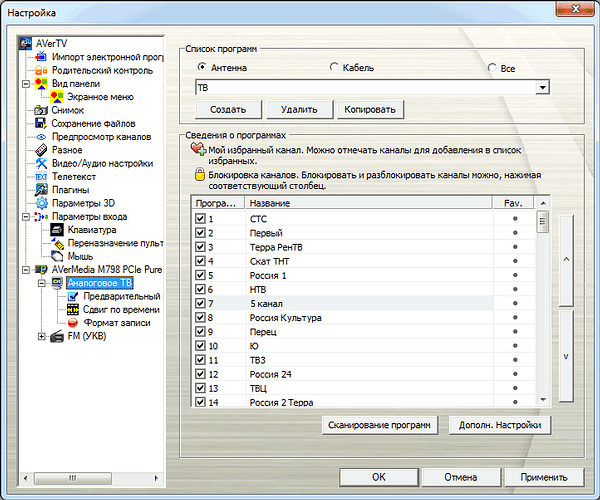Select the Антенна radio button

202,67
